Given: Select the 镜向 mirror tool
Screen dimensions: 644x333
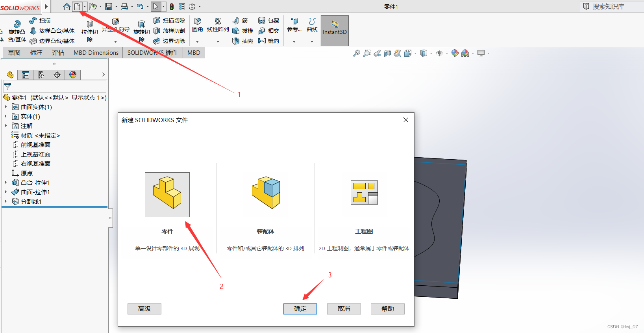Looking at the screenshot, I should point(268,41).
